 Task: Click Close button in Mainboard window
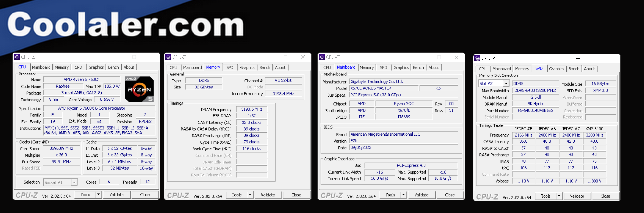(450, 195)
